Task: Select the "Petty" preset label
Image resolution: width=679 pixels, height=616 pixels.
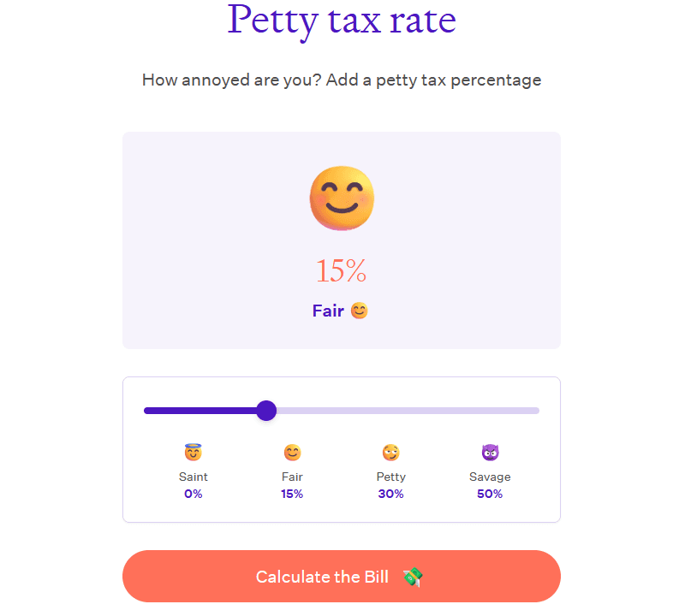Action: tap(391, 477)
